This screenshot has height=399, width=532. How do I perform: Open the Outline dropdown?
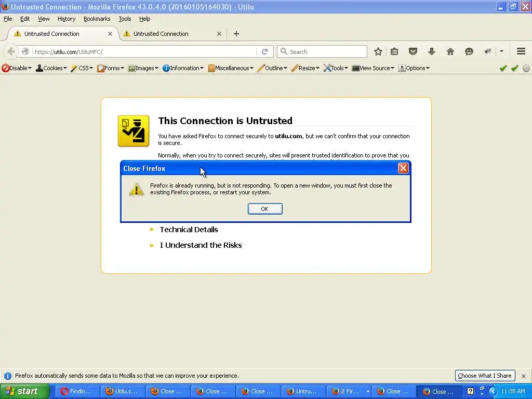(x=272, y=68)
